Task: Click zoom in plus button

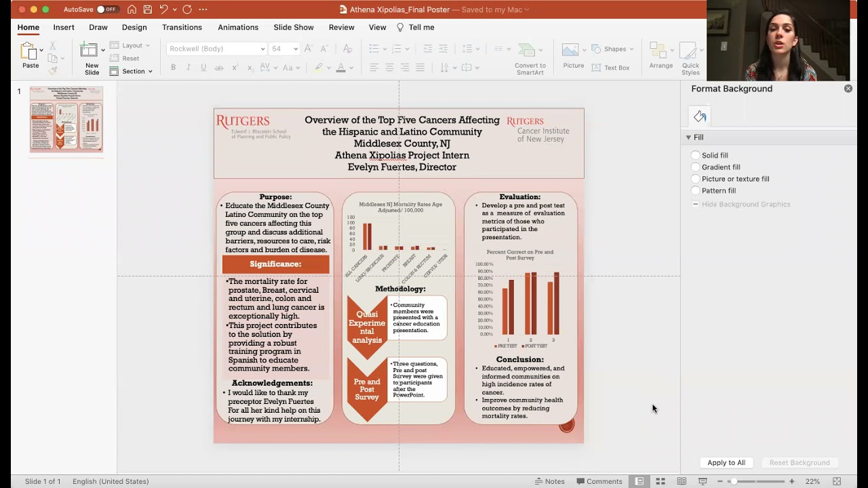Action: click(x=791, y=481)
